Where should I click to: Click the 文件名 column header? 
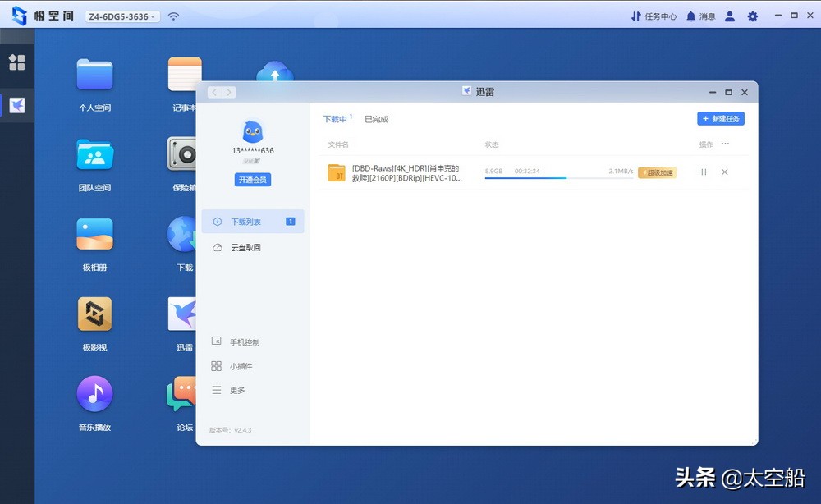(337, 144)
